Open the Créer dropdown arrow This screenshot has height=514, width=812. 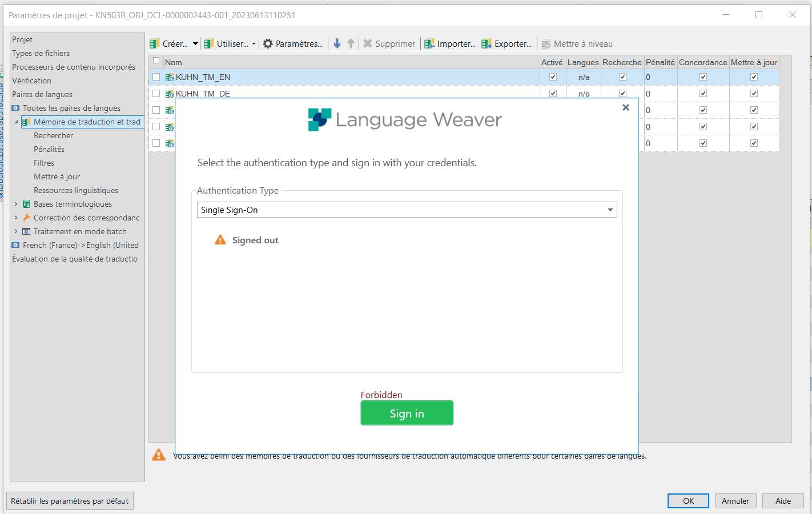[194, 43]
